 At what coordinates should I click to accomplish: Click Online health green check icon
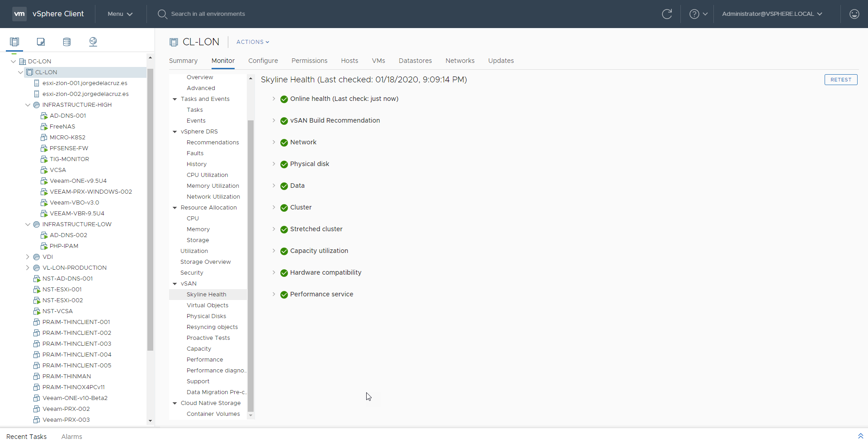[284, 99]
